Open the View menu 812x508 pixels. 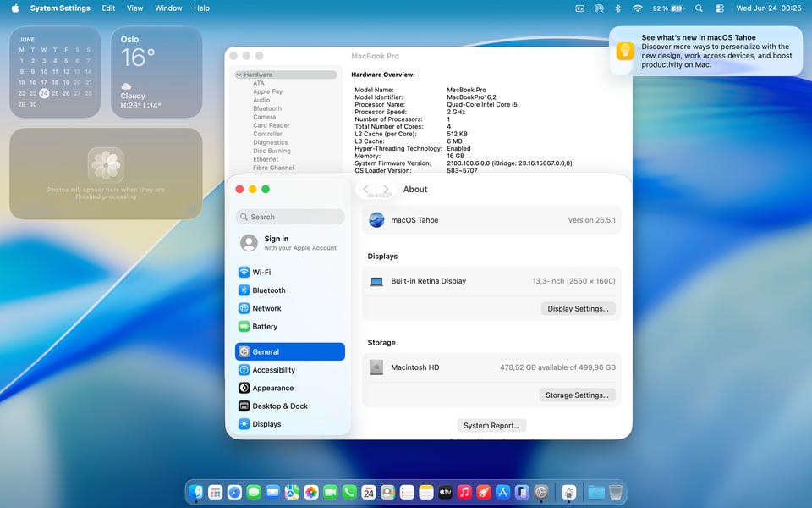(134, 8)
